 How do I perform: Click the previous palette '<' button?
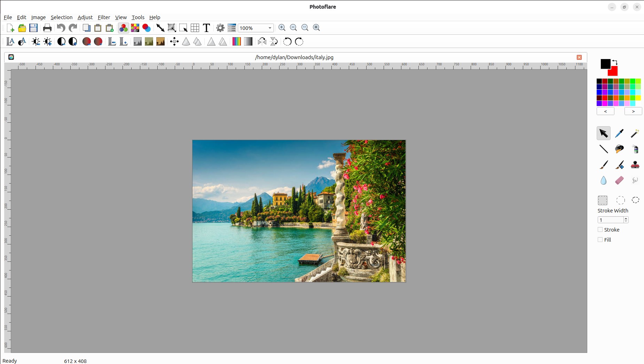pos(605,111)
